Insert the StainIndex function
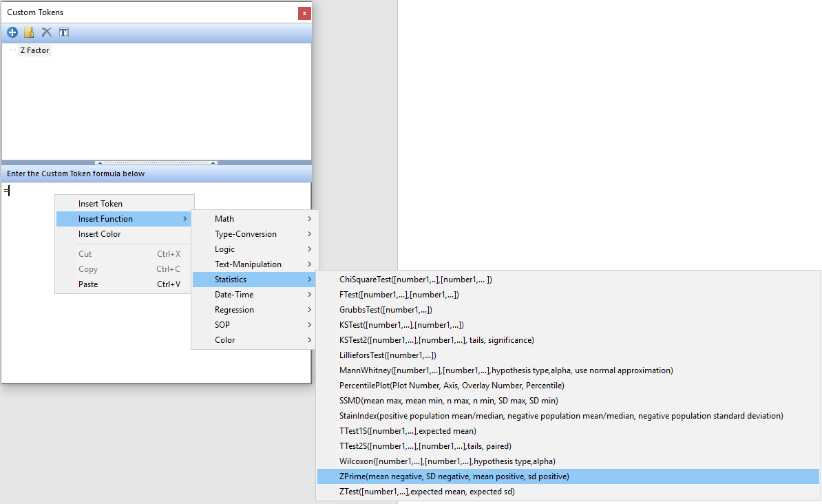 point(568,416)
